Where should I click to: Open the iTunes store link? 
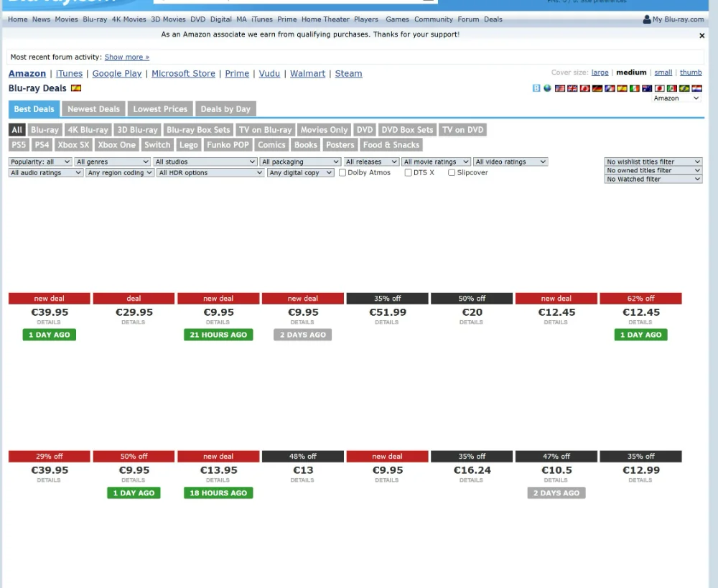tap(69, 74)
